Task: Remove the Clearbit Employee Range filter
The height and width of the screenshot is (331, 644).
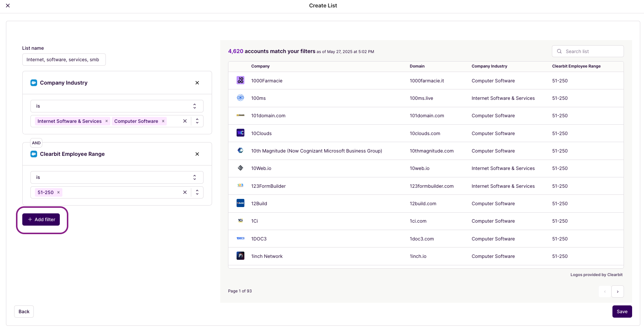Action: click(x=197, y=154)
